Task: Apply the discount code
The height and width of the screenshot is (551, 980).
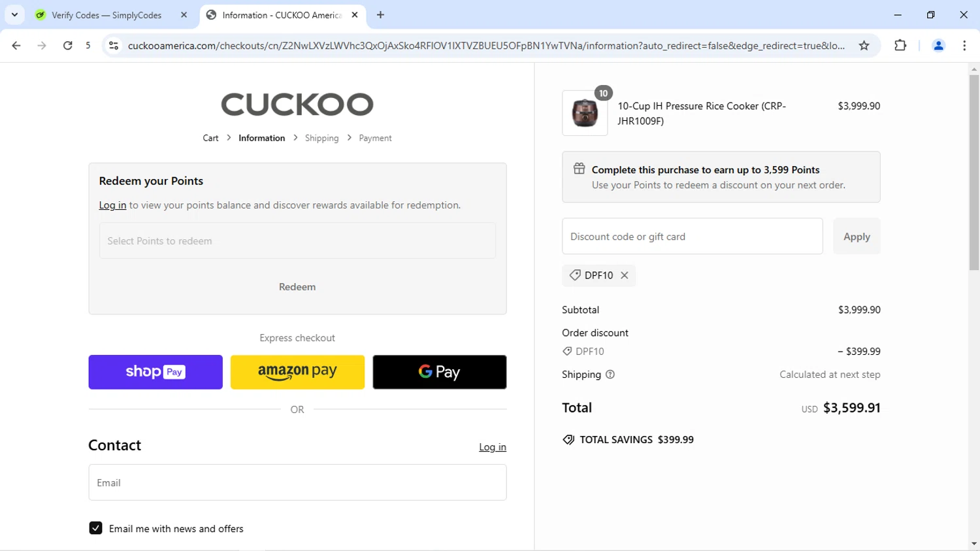Action: [857, 236]
